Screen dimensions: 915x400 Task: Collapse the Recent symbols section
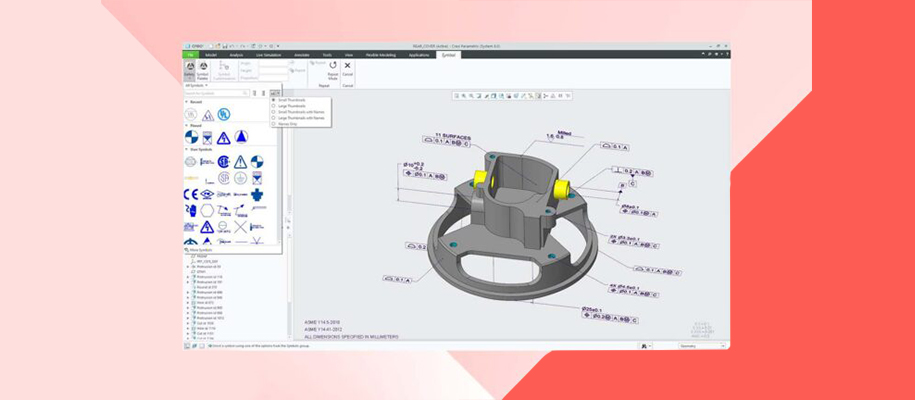click(187, 102)
